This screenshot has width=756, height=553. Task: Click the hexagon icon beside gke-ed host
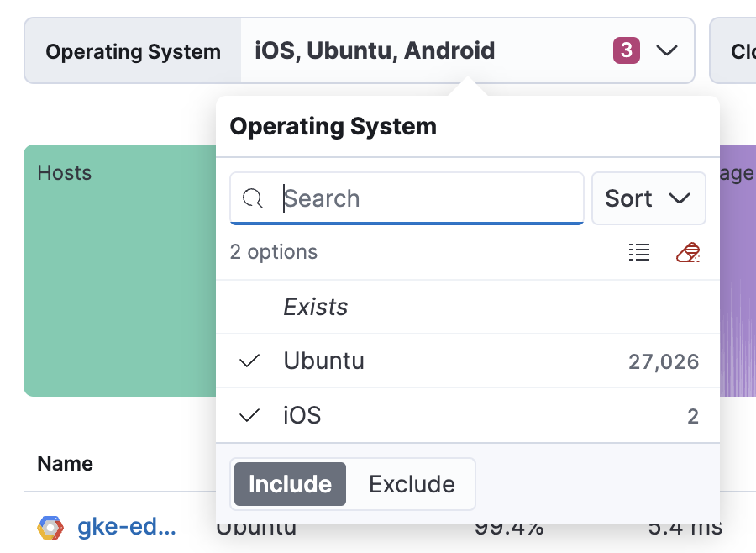tap(50, 528)
